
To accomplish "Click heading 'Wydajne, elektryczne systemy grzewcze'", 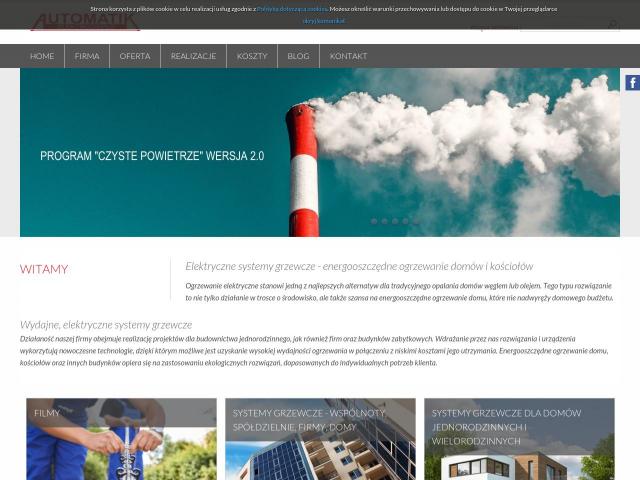I will 106,325.
